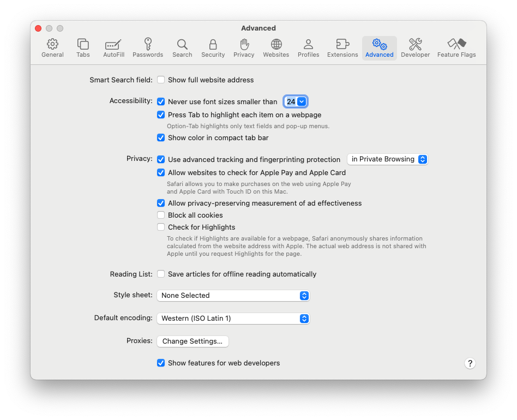This screenshot has width=517, height=420.
Task: Go to Passwords key icon
Action: coord(148,48)
